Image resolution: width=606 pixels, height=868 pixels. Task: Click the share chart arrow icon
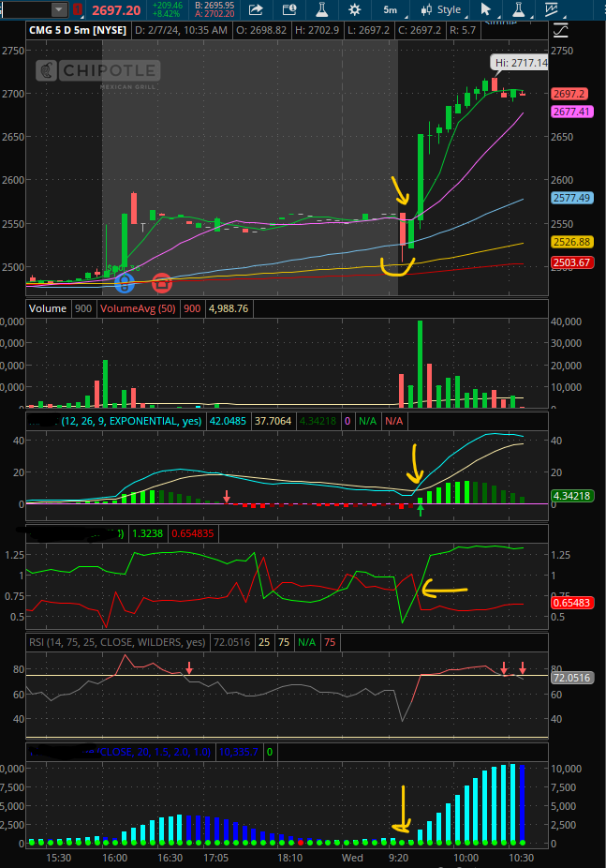[x=256, y=9]
